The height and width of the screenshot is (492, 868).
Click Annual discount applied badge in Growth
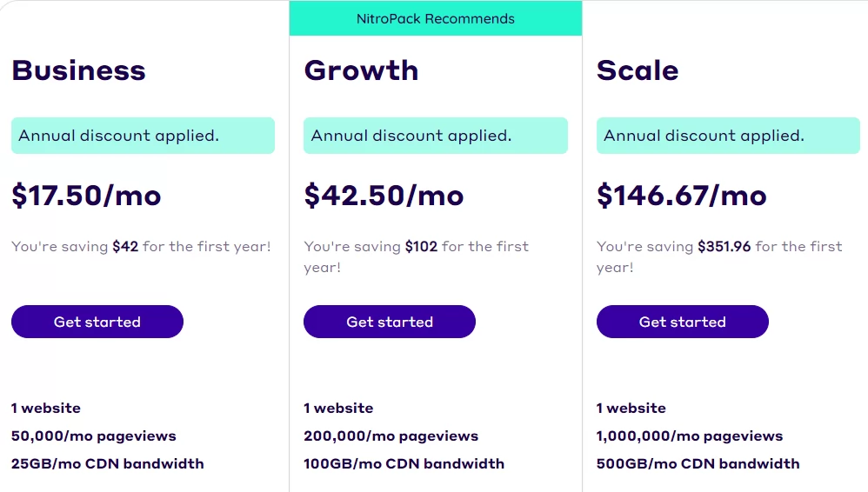point(435,136)
